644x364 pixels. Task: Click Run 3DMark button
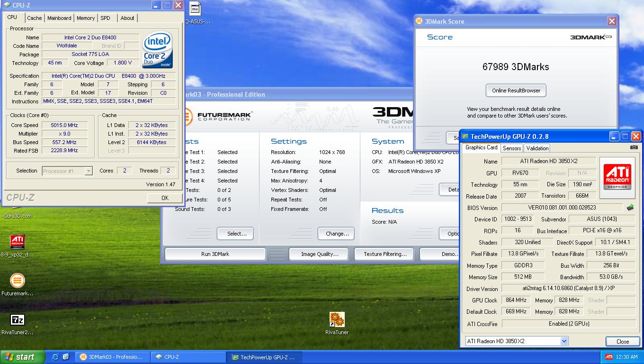215,254
